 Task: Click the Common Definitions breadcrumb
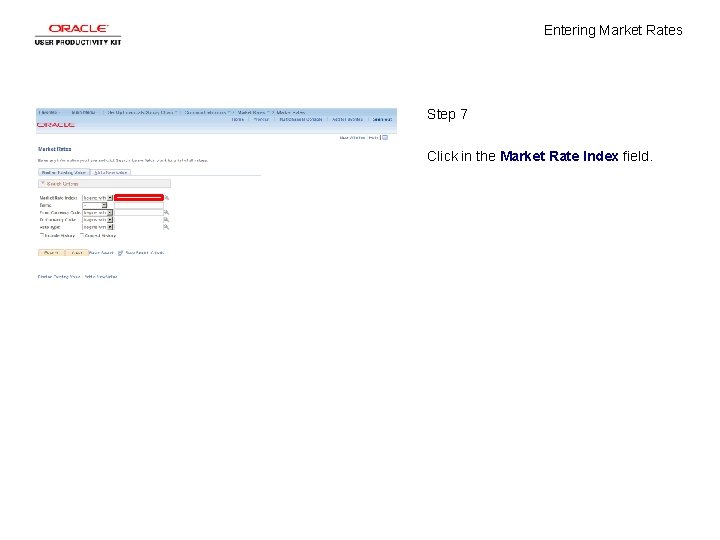tap(206, 112)
